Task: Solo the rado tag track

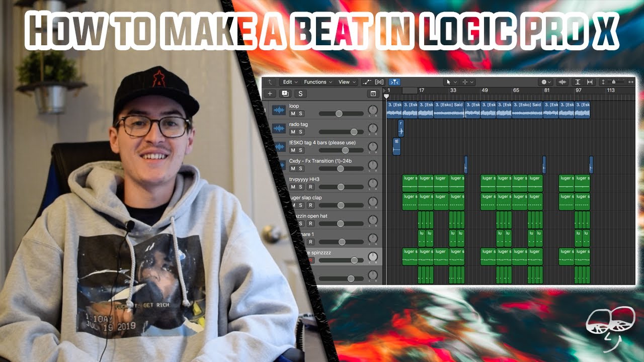Action: 301,132
